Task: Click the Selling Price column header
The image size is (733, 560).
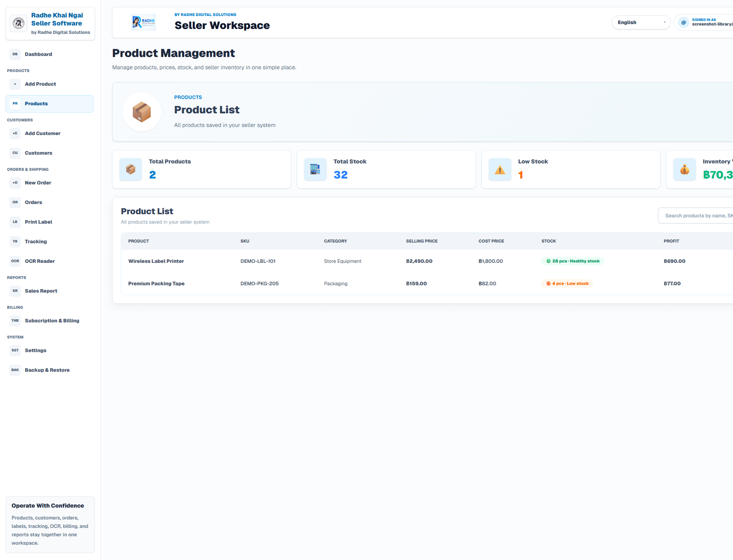Action: tap(422, 241)
